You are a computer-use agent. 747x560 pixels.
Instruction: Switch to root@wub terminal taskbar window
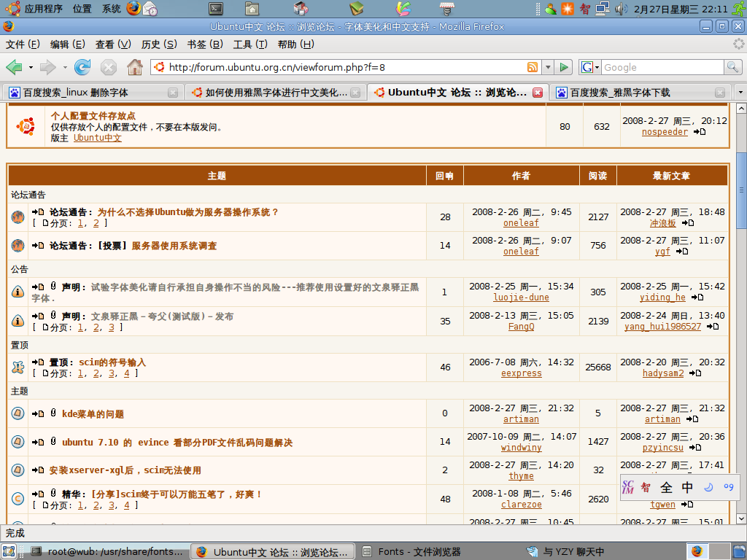tap(107, 551)
